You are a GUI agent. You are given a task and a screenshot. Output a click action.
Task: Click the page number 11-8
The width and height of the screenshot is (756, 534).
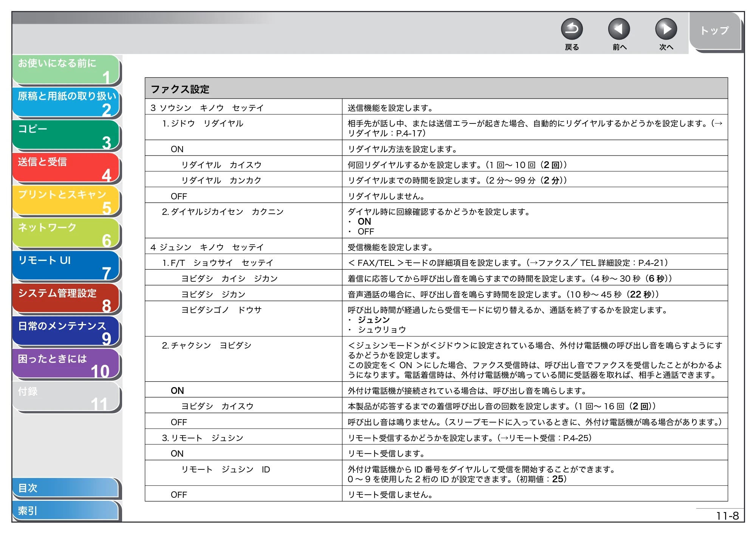click(x=727, y=516)
